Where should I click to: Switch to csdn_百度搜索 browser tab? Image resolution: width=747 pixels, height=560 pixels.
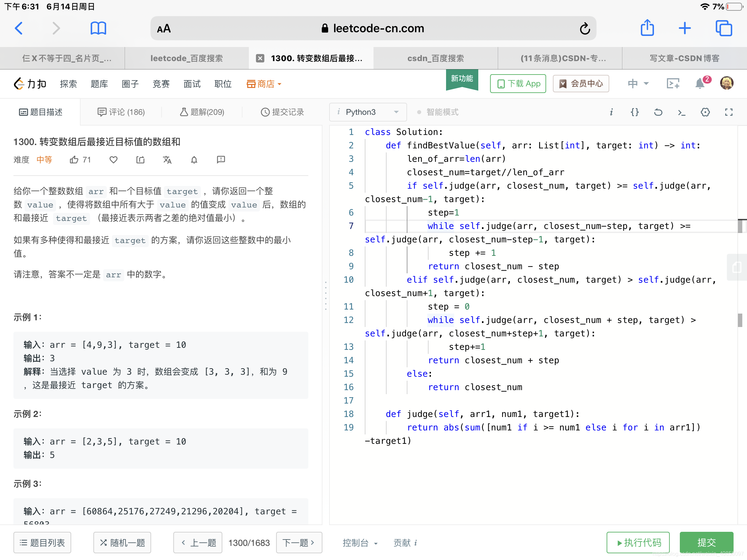435,58
